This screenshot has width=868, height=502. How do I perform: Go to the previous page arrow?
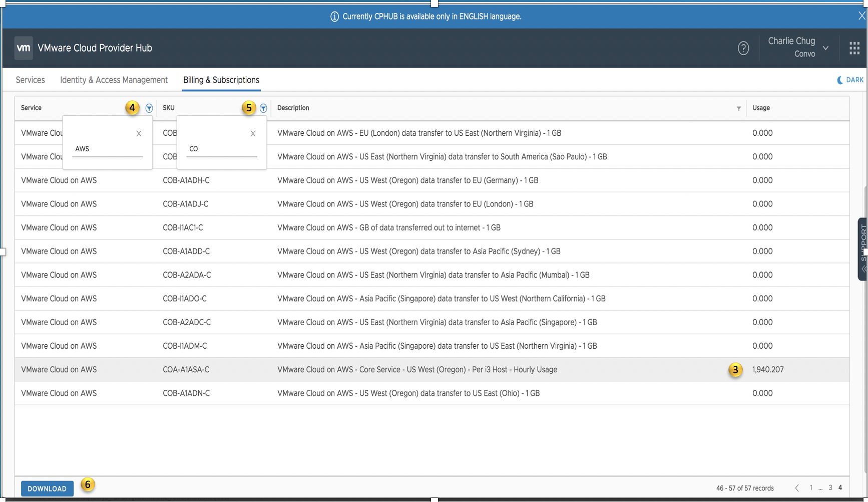797,488
